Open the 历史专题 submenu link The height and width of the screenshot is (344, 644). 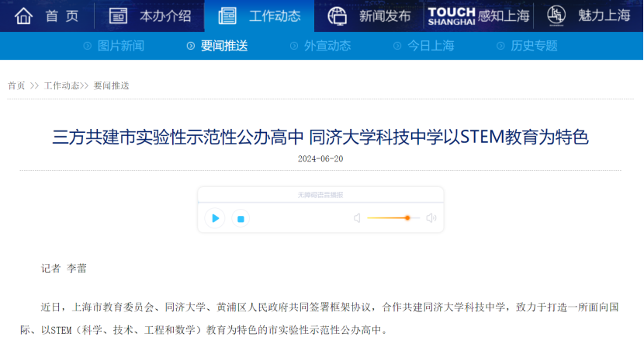coord(534,46)
